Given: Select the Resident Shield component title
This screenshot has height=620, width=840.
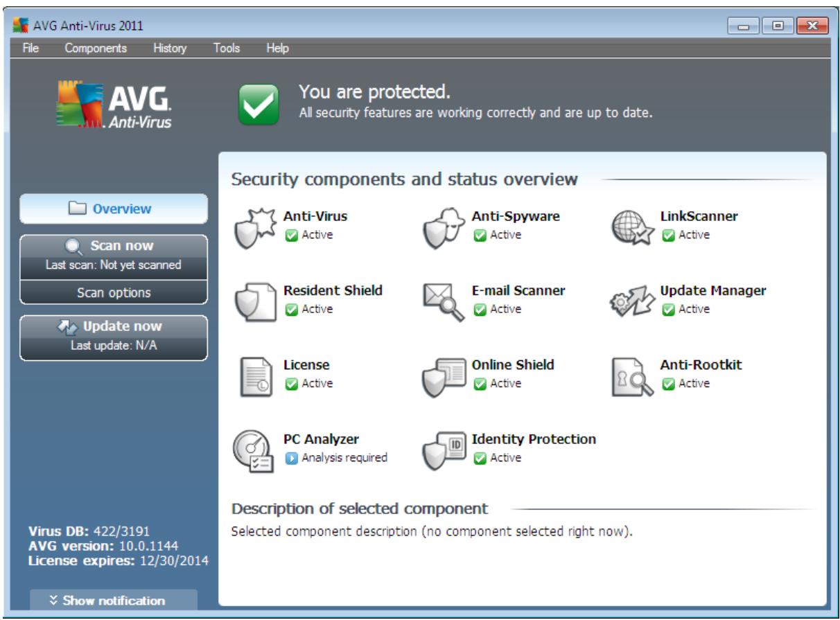Looking at the screenshot, I should click(333, 290).
